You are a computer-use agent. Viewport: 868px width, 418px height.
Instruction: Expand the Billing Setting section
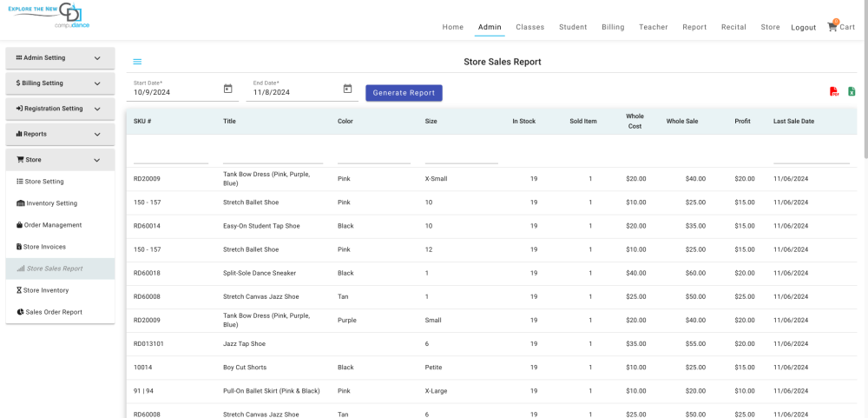[x=60, y=83]
